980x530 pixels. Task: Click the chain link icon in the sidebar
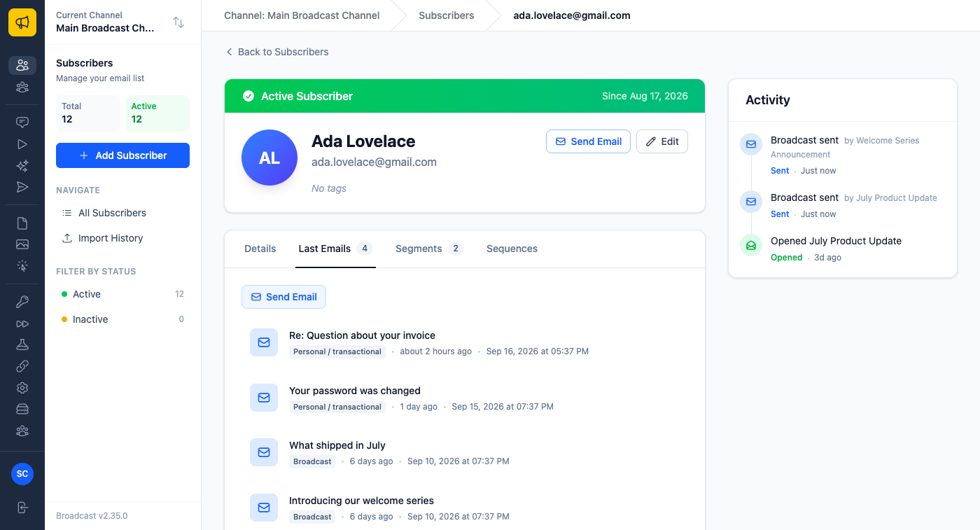click(x=22, y=366)
